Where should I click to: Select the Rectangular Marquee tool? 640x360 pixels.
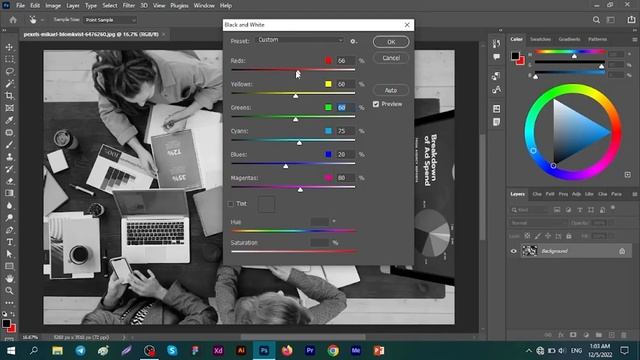click(9, 59)
